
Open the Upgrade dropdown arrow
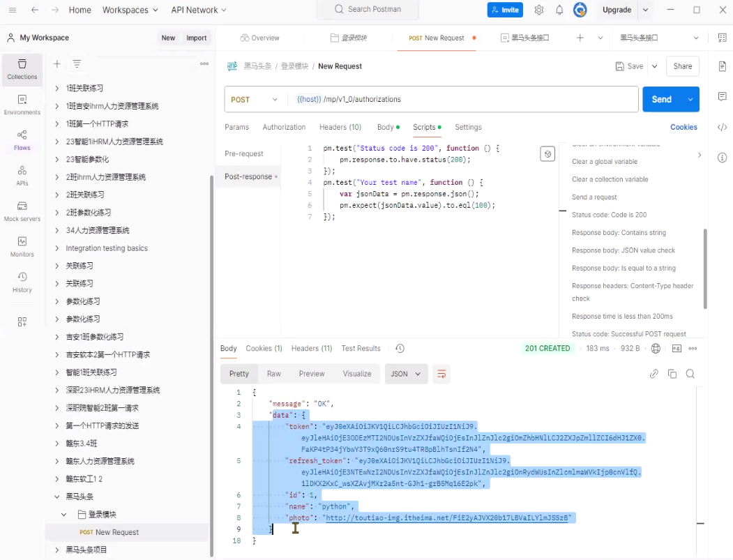click(646, 10)
